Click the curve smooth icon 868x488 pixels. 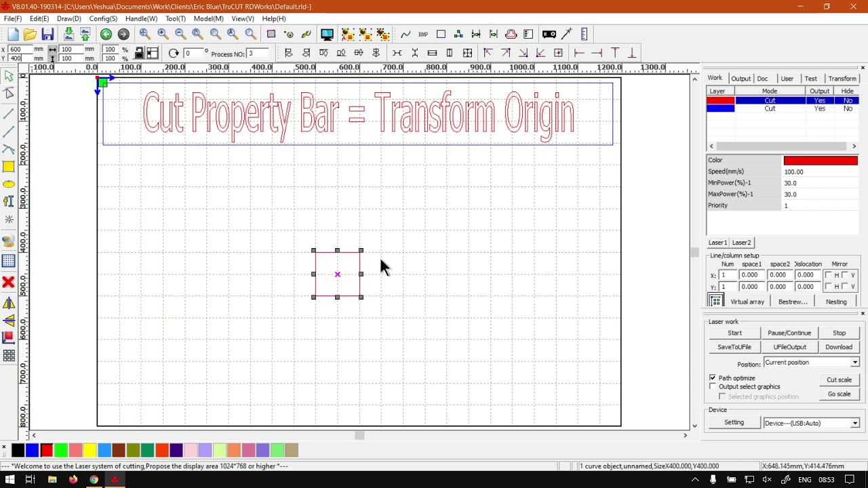406,35
